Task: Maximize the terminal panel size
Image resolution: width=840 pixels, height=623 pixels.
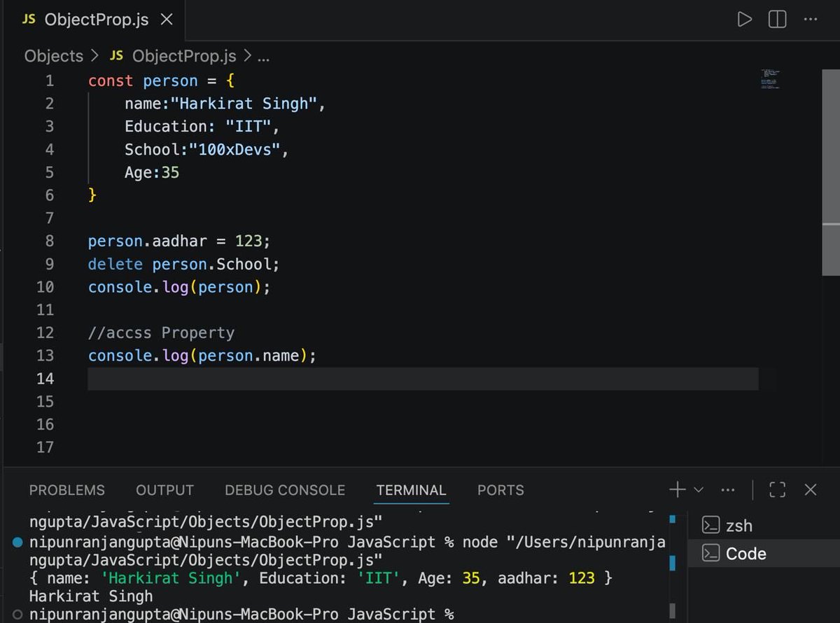Action: pyautogui.click(x=778, y=490)
